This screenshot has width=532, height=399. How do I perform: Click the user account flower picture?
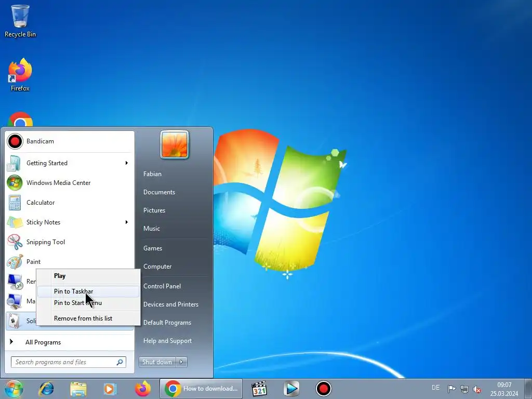tap(175, 144)
